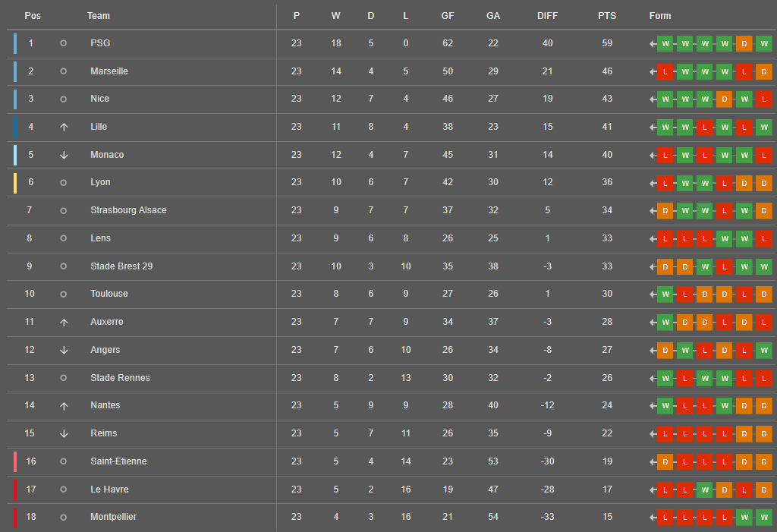Click the red L badge in Stade Brest 29's form
The image size is (777, 532).
[x=724, y=266]
